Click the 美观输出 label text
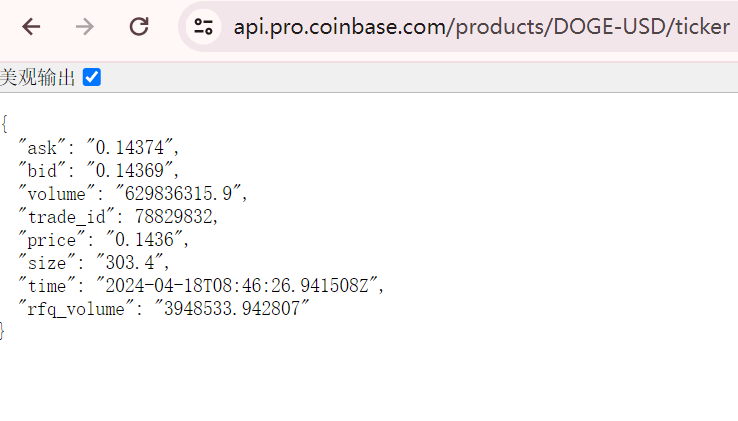 click(37, 77)
